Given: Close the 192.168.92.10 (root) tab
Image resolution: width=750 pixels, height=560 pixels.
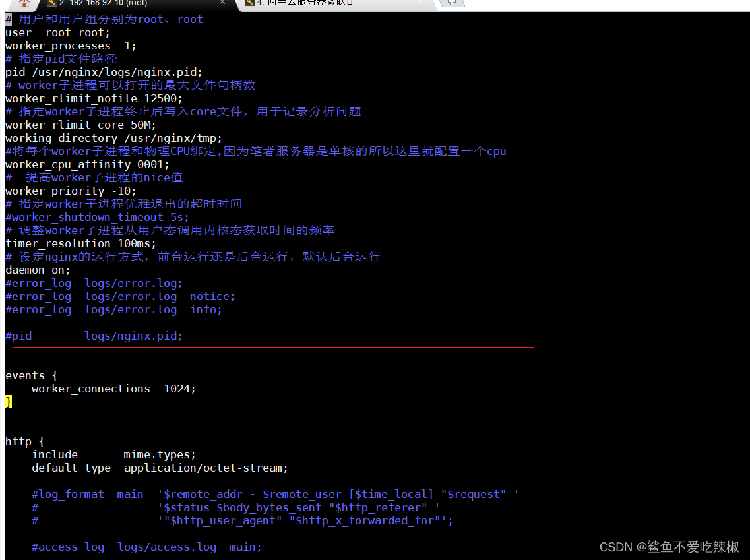Looking at the screenshot, I should click(x=222, y=3).
